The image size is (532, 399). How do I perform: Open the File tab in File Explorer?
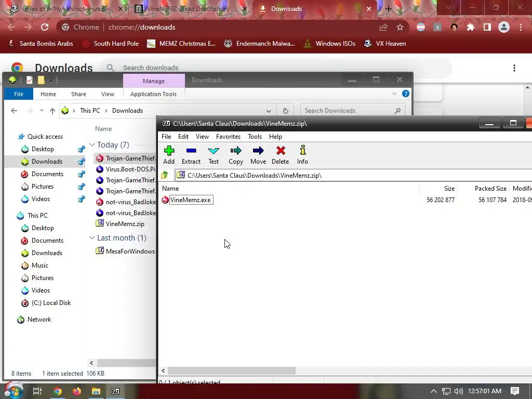[x=19, y=94]
